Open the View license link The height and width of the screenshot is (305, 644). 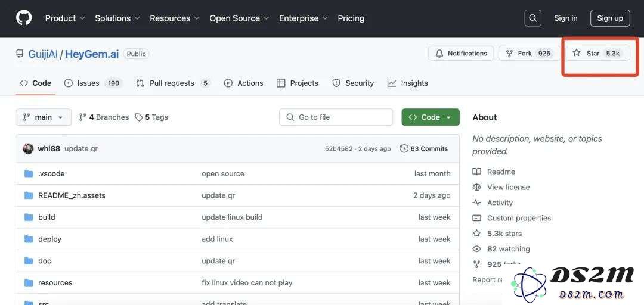pyautogui.click(x=509, y=187)
